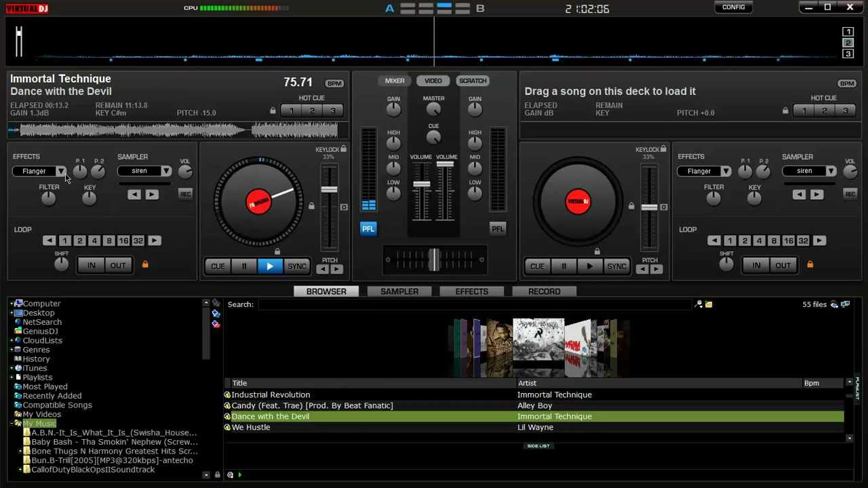Open the RECORD tab
This screenshot has height=488, width=868.
544,291
